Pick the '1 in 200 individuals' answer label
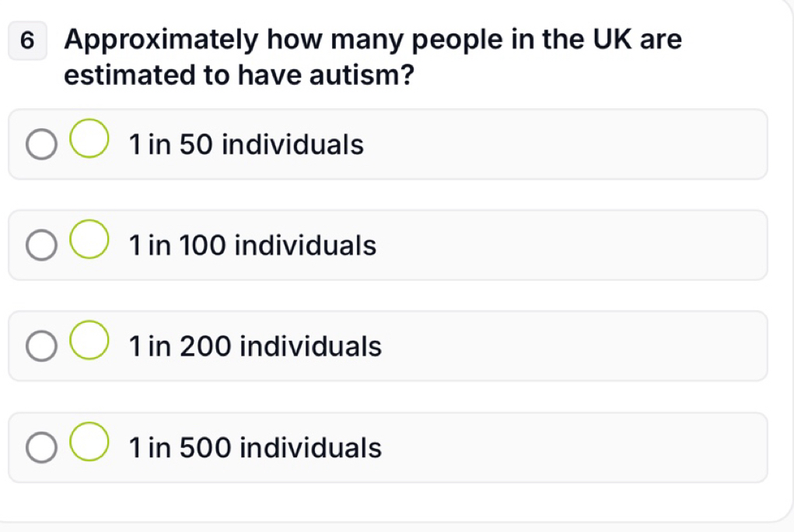Image resolution: width=794 pixels, height=532 pixels. coord(255,346)
